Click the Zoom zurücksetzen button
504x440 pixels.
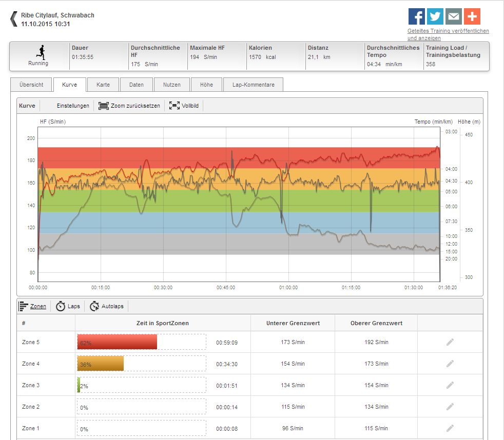click(x=129, y=106)
